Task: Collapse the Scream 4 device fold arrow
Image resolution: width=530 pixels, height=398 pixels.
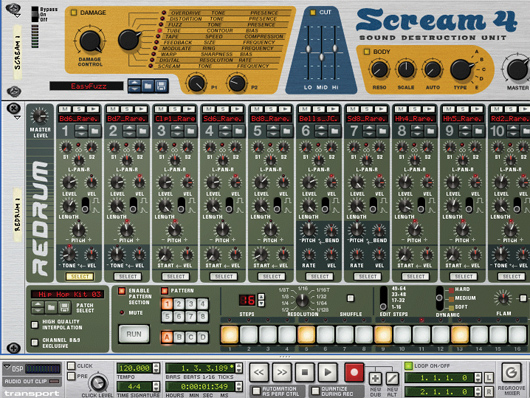Action: click(x=18, y=17)
